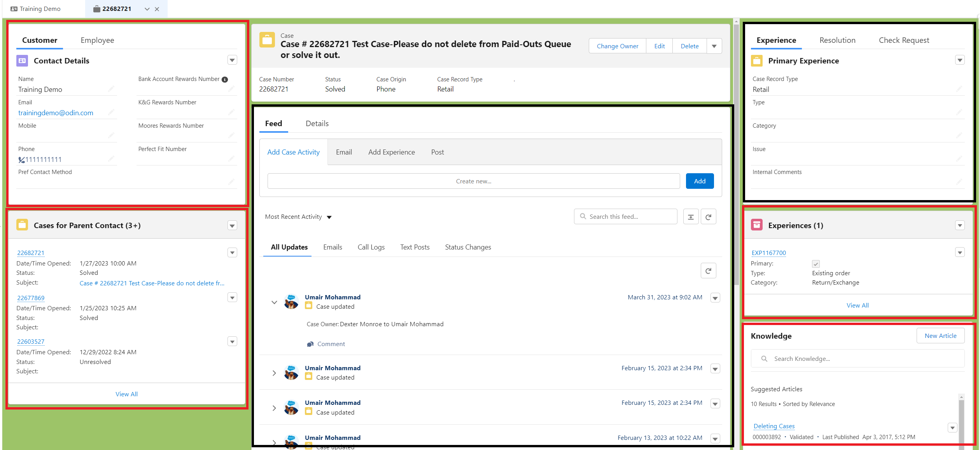The width and height of the screenshot is (980, 450).
Task: Click the Change Owner button
Action: 617,46
